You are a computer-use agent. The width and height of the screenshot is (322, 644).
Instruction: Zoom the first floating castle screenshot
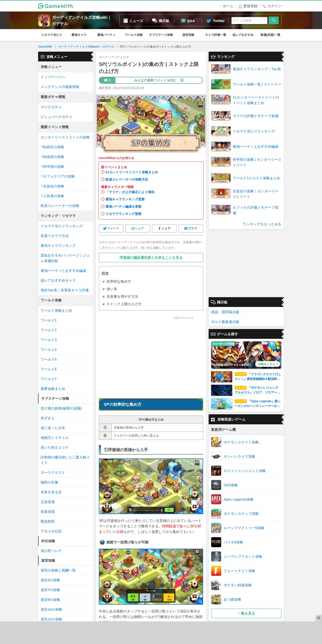click(200, 511)
